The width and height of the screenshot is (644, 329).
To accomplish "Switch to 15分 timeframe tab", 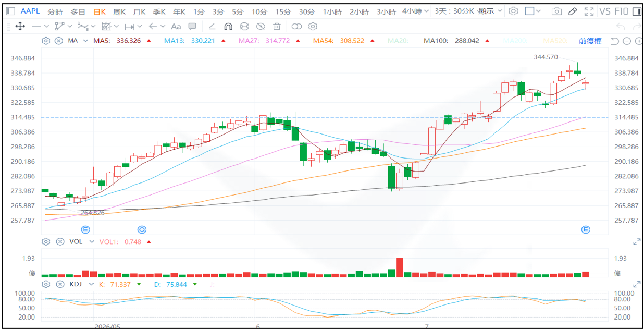I will 283,11.
